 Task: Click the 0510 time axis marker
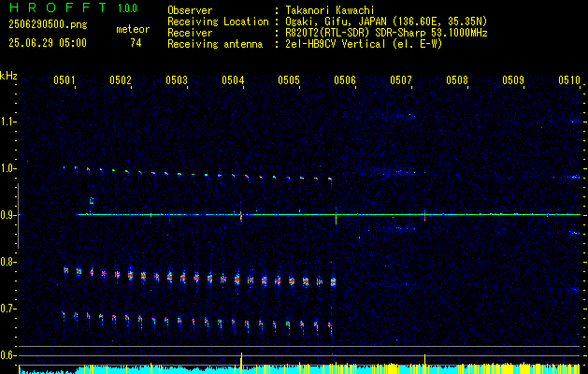569,79
